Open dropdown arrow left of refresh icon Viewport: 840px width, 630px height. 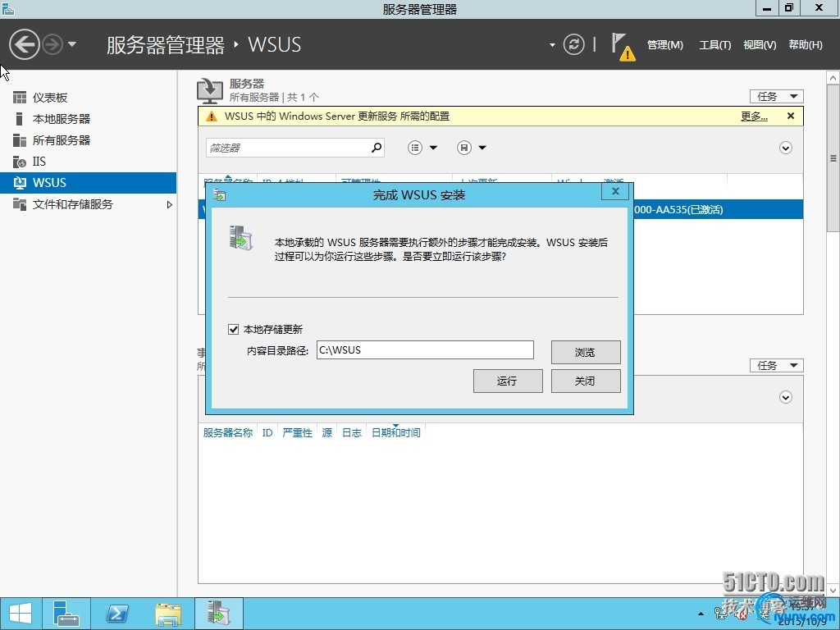coord(552,45)
